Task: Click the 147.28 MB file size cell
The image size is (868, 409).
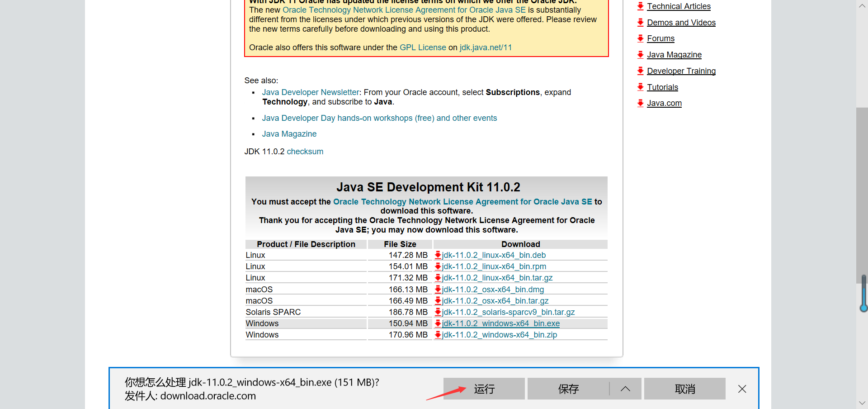Action: coord(400,255)
